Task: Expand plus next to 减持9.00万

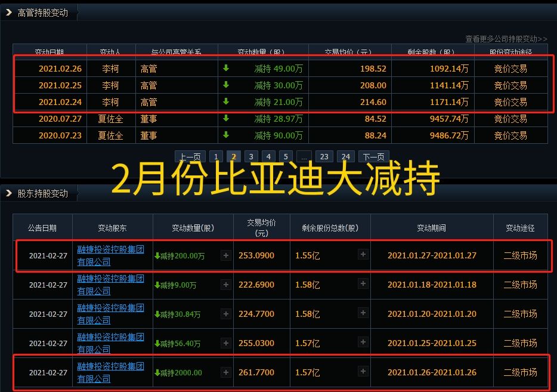Action: [225, 285]
